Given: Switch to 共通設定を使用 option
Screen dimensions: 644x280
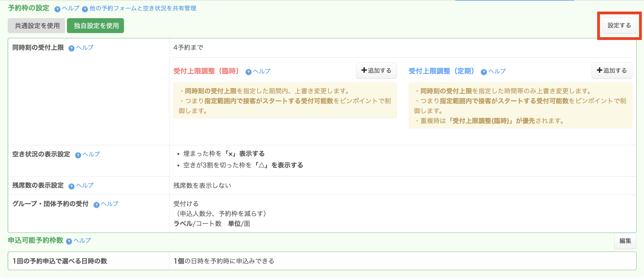Looking at the screenshot, I should 37,26.
